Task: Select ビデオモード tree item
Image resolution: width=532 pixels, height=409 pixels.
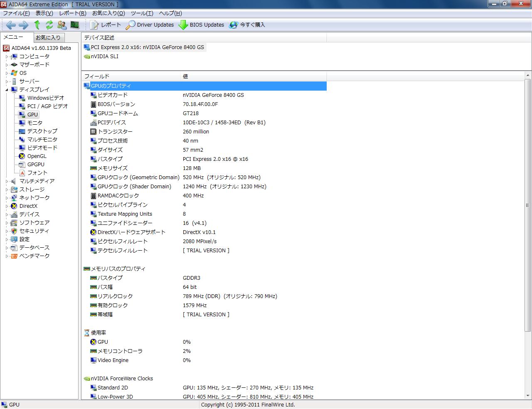Action: pyautogui.click(x=42, y=148)
